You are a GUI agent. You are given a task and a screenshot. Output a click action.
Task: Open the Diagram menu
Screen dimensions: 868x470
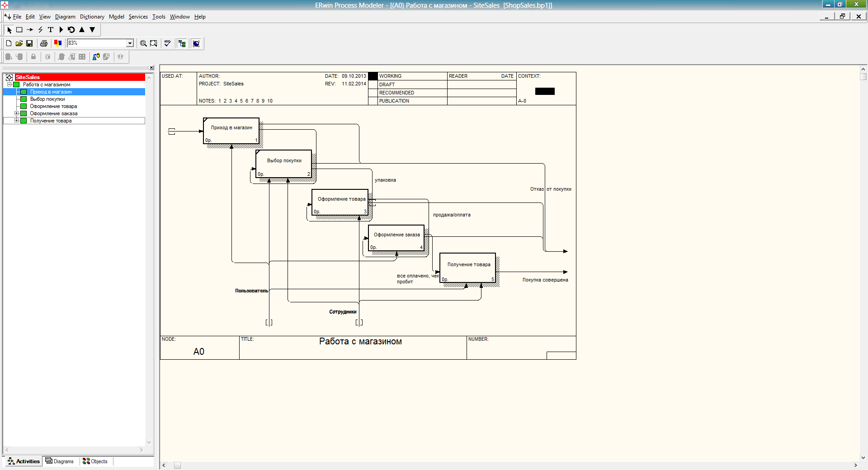(x=65, y=17)
